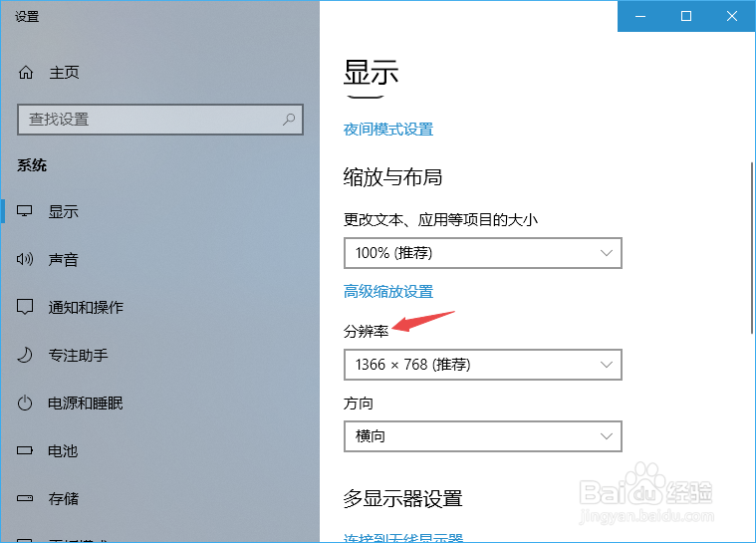Open the orientation 横向 dropdown

coord(482,436)
